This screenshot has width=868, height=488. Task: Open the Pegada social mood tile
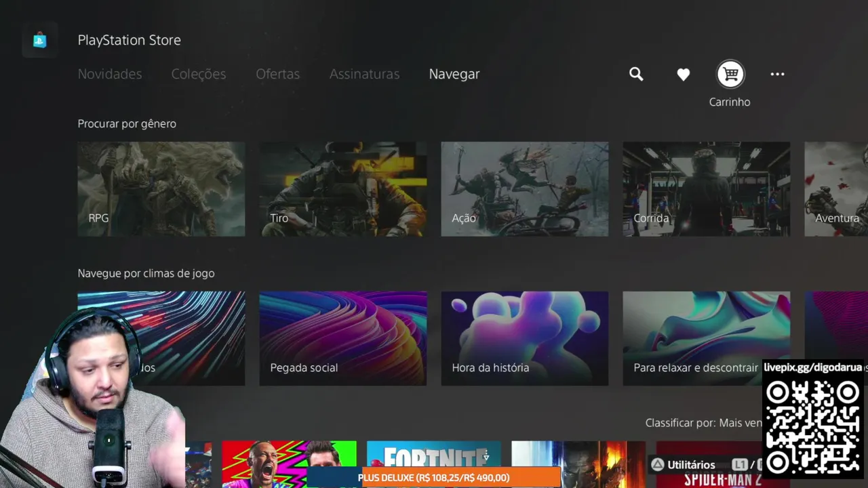pyautogui.click(x=343, y=338)
